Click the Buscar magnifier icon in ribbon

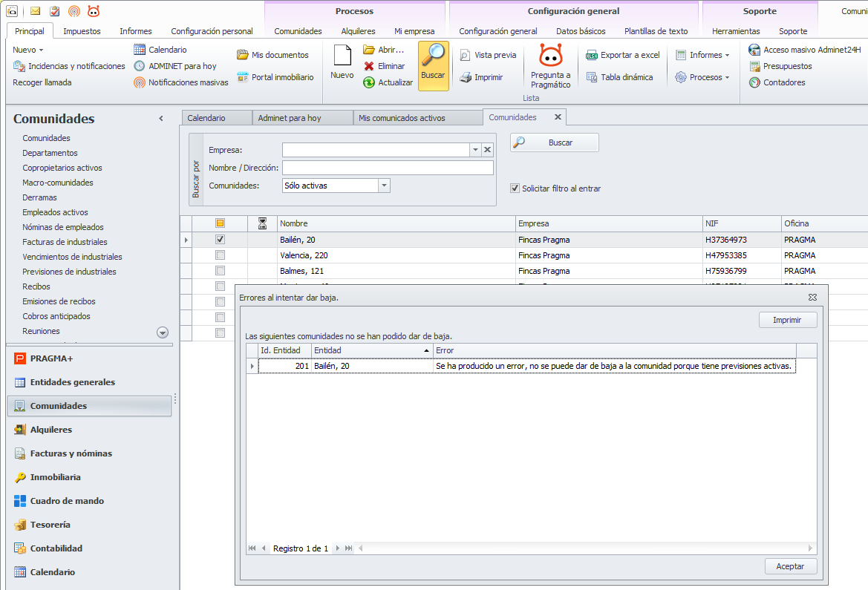tap(433, 56)
